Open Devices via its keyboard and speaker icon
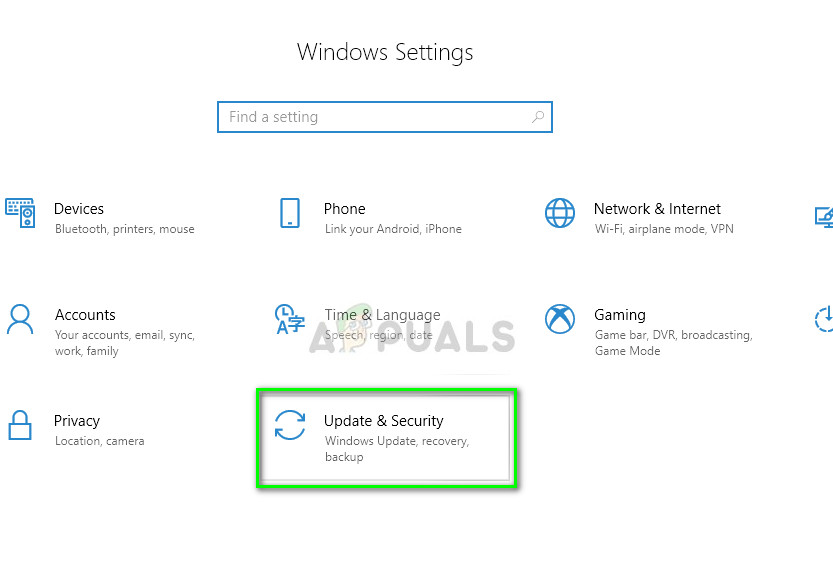The width and height of the screenshot is (833, 581). pos(20,213)
